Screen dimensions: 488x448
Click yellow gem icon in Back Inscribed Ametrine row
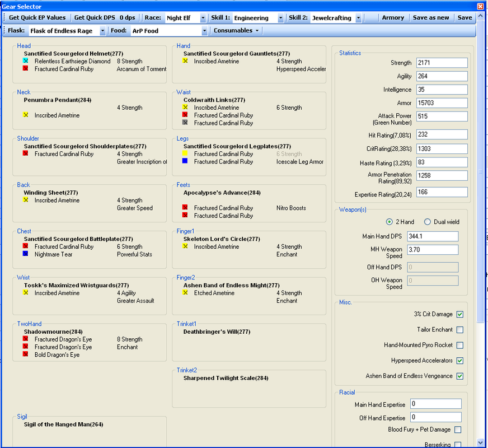click(x=26, y=200)
